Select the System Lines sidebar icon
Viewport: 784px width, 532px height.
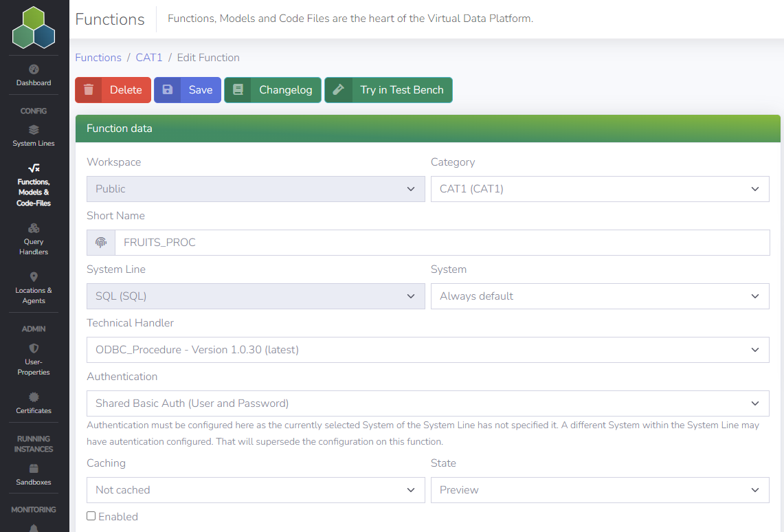(x=33, y=134)
